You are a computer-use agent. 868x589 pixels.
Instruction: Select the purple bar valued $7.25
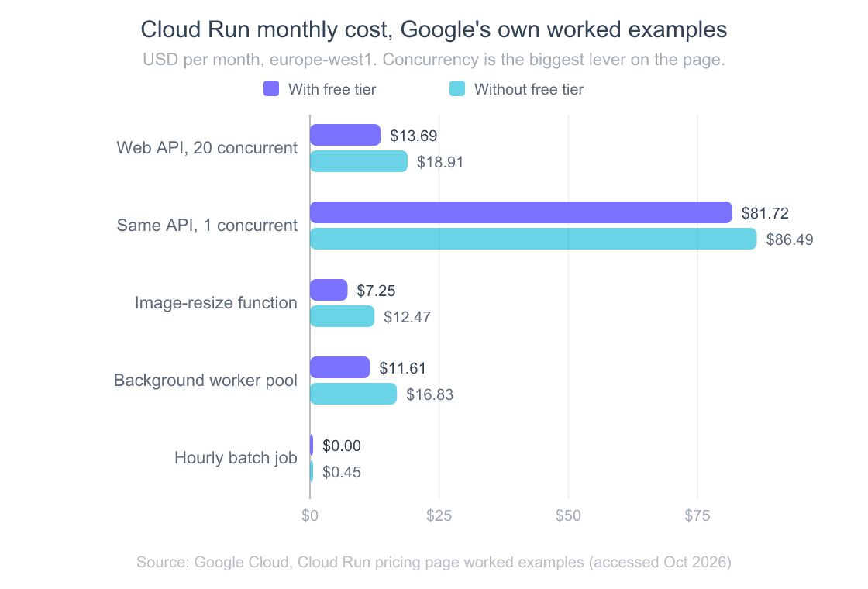[x=329, y=290]
